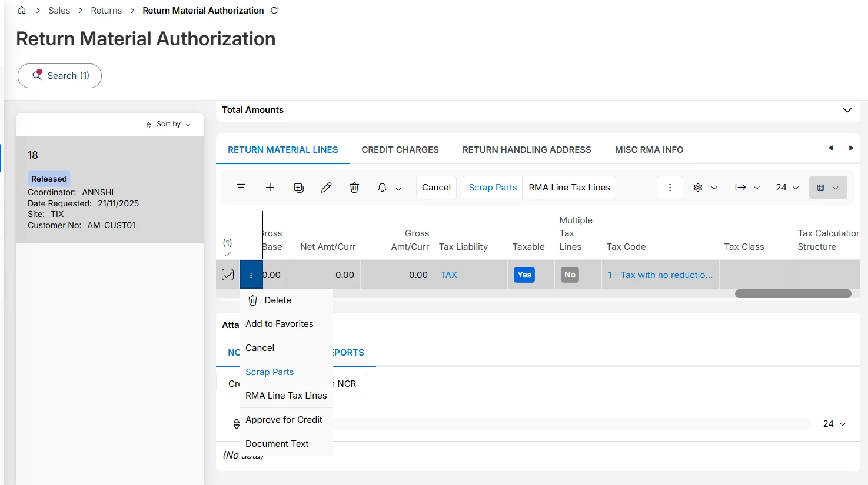The width and height of the screenshot is (868, 485).
Task: Click the horizontal scrollbar under the grid
Action: click(x=792, y=293)
